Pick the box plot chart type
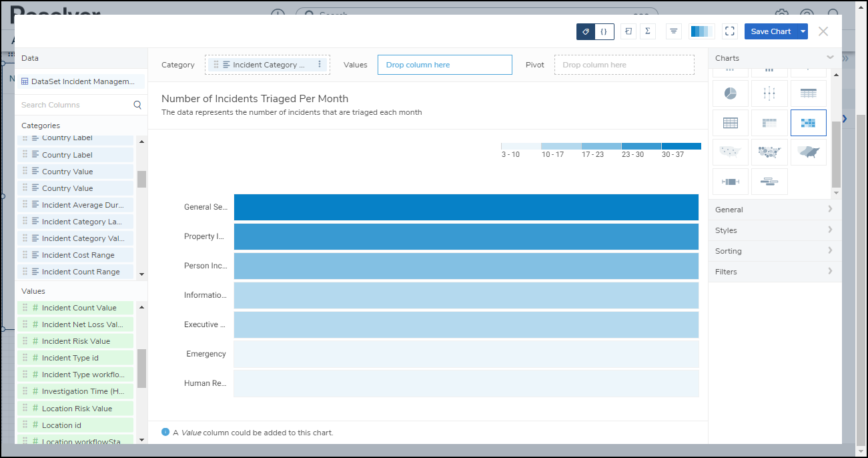Image resolution: width=868 pixels, height=458 pixels. pyautogui.click(x=730, y=182)
